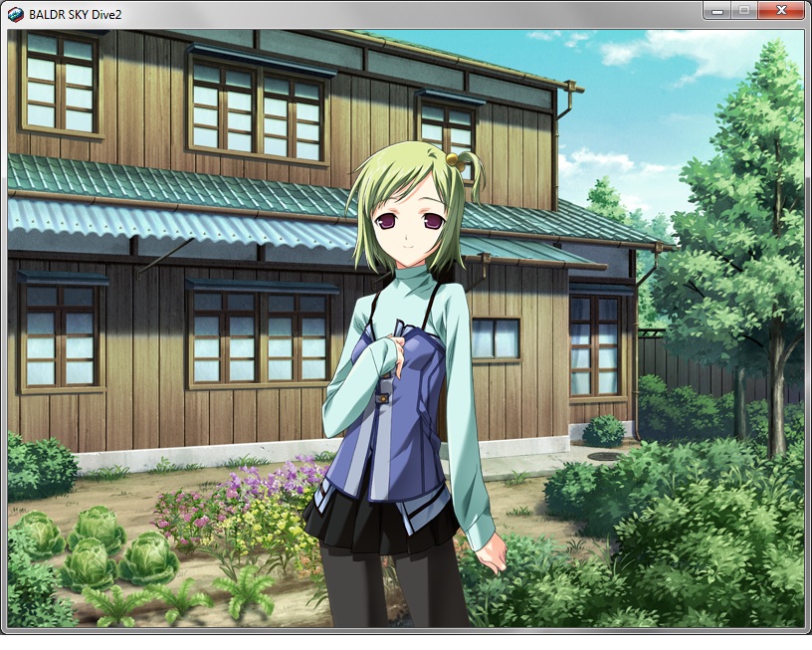Maximize the BALDR SKY Dive2 window

click(x=744, y=10)
